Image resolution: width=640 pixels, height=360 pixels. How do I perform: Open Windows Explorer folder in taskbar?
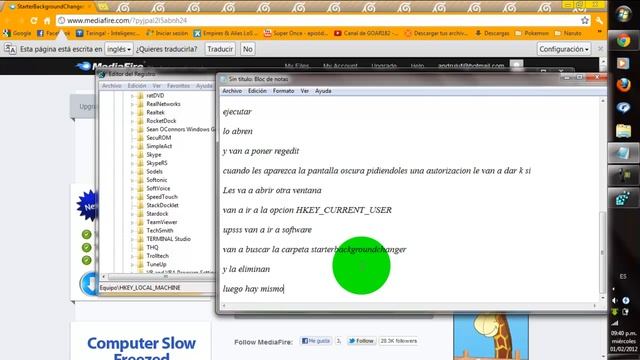pos(623,131)
